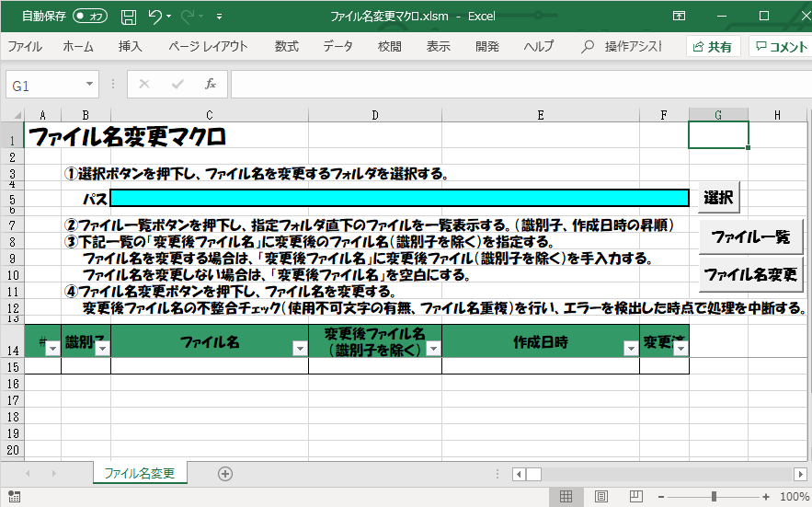Click the 100% zoom level text
Image resolution: width=812 pixels, height=507 pixels.
[x=794, y=497]
